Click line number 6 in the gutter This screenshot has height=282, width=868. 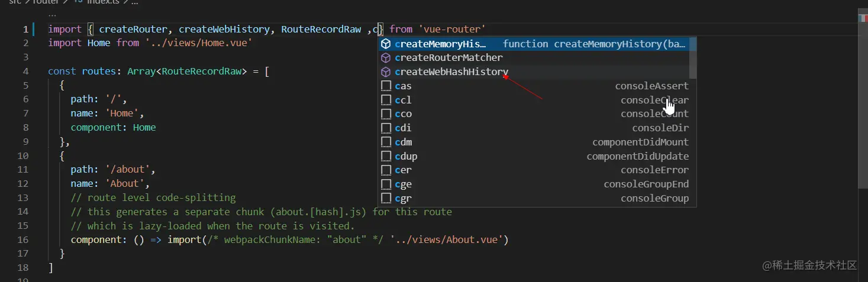[x=25, y=99]
